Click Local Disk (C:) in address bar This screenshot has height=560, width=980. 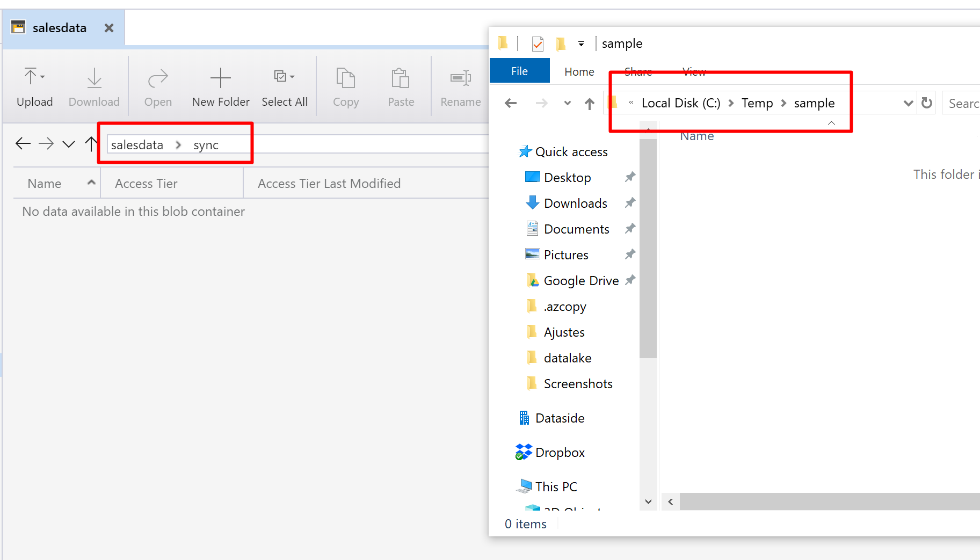pos(681,103)
